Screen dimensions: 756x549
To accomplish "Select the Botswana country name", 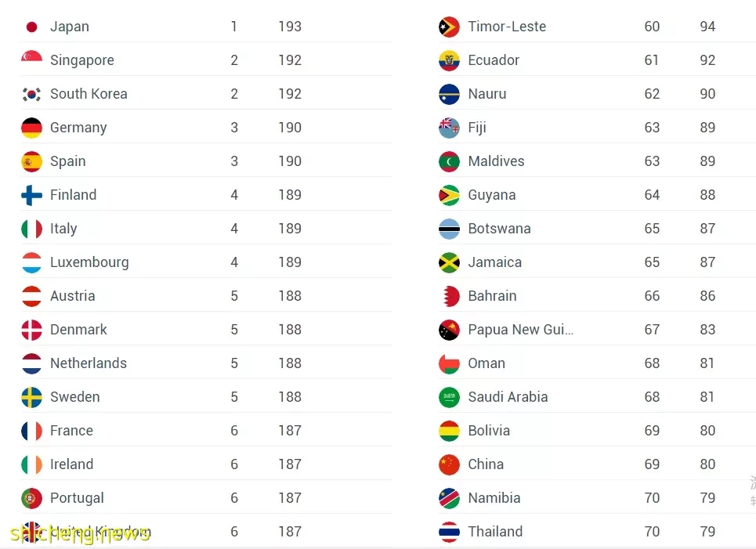I will [x=500, y=229].
